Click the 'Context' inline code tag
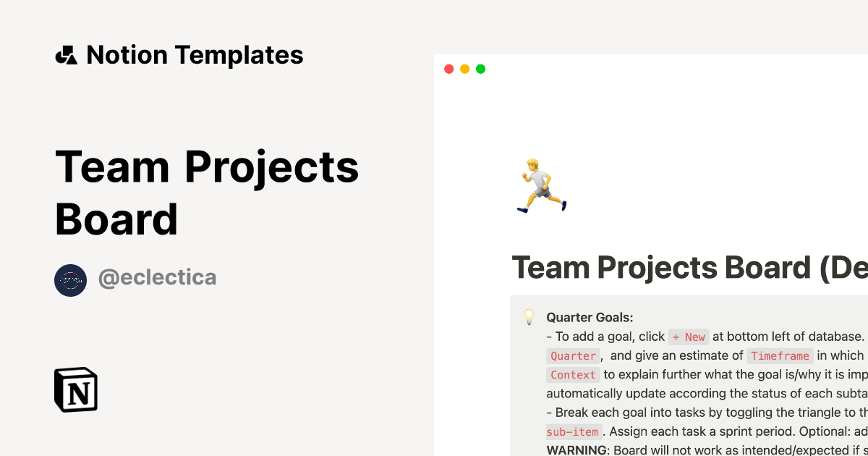Screen dimensions: 868x456 pos(573,375)
